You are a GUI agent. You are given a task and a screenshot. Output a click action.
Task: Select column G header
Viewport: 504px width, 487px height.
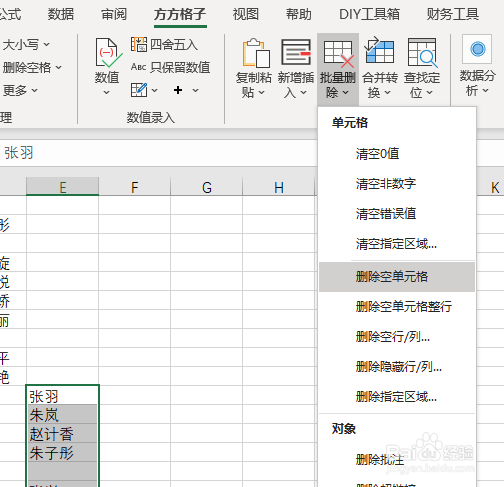pos(207,187)
